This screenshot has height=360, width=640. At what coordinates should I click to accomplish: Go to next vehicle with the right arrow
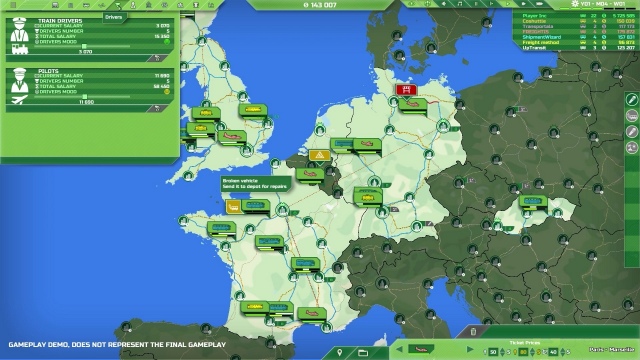(x=470, y=349)
